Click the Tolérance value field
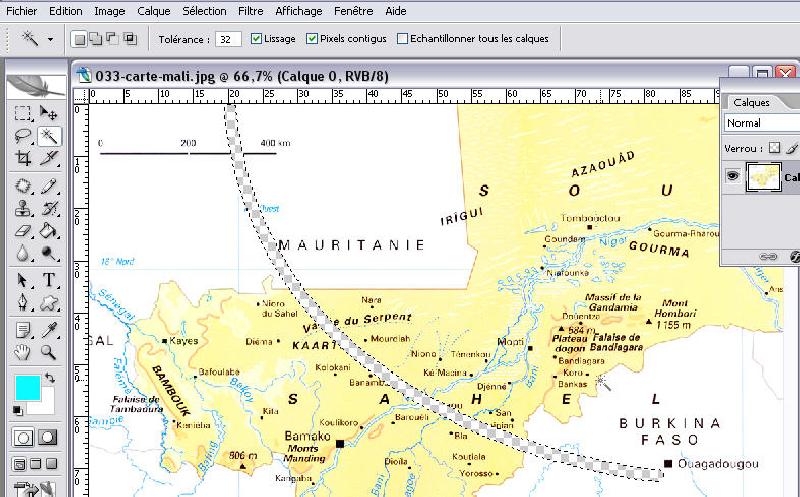Viewport: 800px width, 497px height. point(228,39)
